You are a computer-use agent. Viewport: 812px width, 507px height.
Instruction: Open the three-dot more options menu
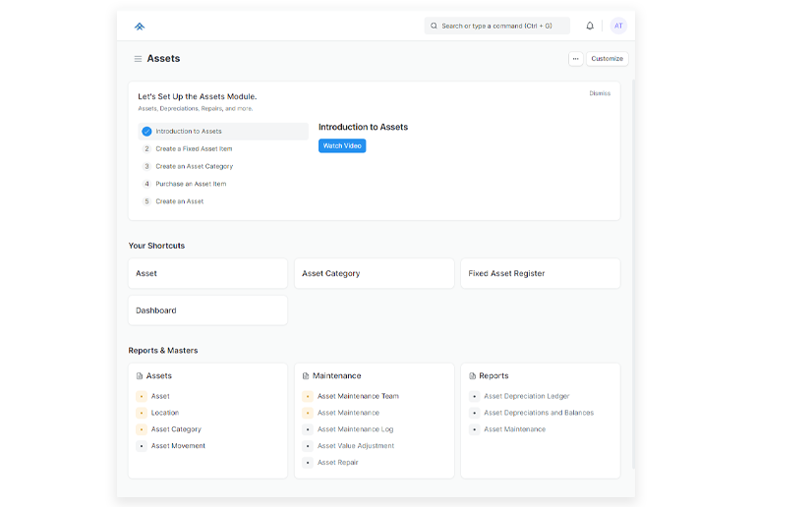tap(575, 59)
